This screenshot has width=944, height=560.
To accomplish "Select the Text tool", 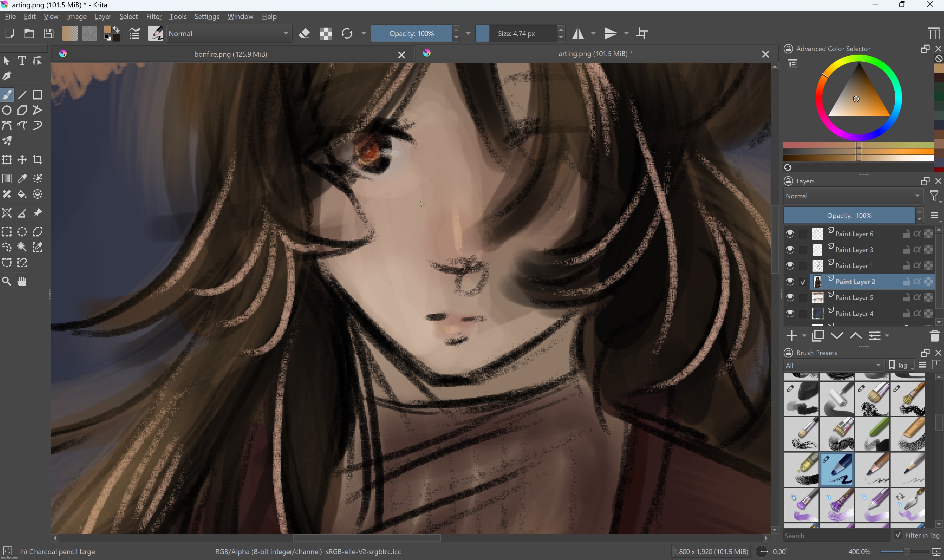I will tap(22, 61).
